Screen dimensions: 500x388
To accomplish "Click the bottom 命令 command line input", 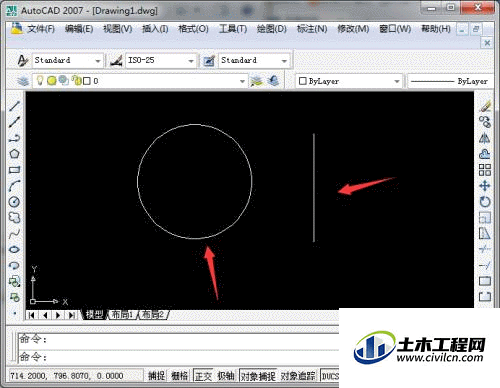I will click(178, 357).
